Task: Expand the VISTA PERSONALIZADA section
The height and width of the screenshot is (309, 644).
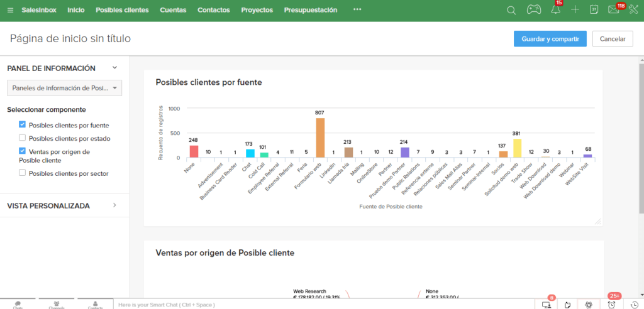Action: tap(114, 205)
